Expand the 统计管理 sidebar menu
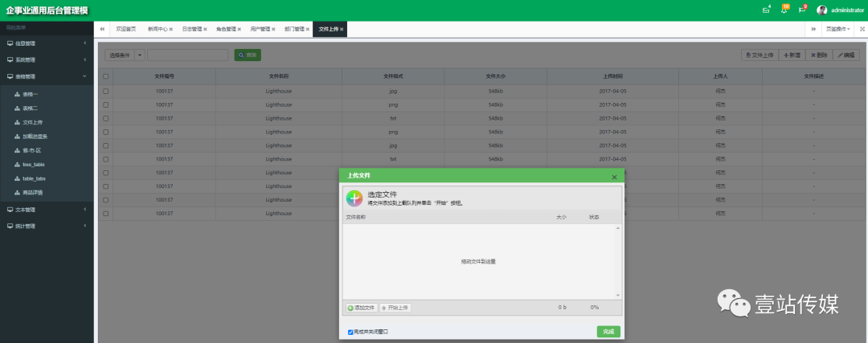 coord(47,226)
